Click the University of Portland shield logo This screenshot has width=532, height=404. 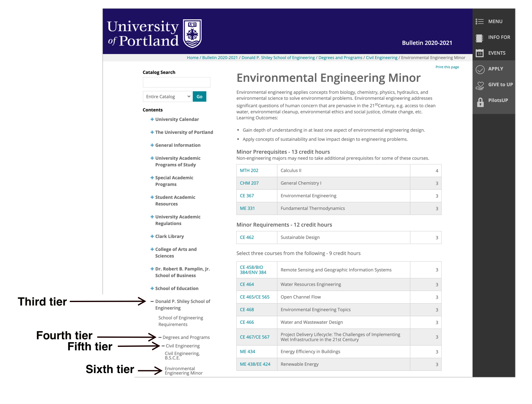tap(192, 33)
